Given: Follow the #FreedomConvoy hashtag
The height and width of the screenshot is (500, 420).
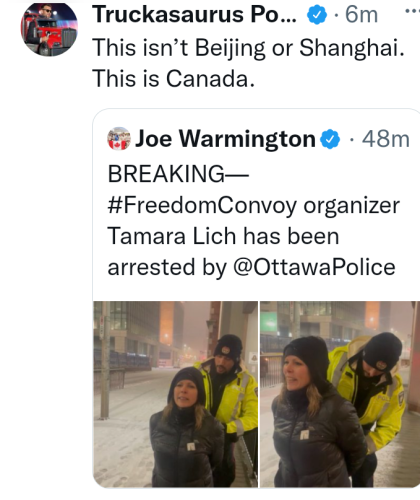Looking at the screenshot, I should coord(202,205).
